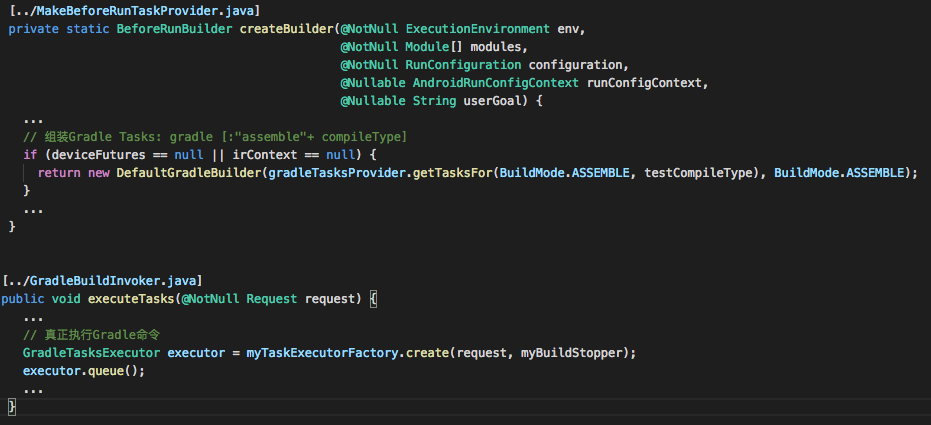Place cursor on executor.queue() call

click(x=84, y=371)
